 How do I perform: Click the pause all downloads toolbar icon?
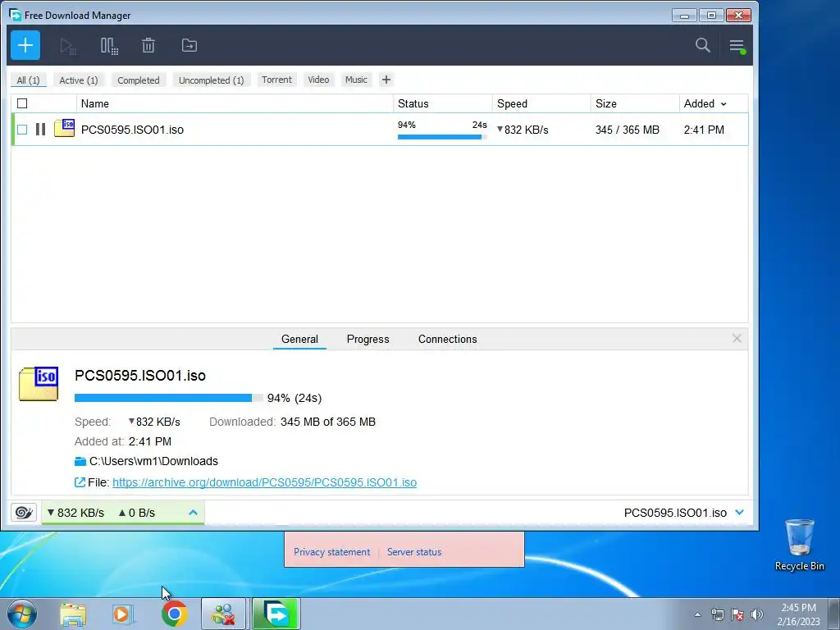pyautogui.click(x=109, y=46)
